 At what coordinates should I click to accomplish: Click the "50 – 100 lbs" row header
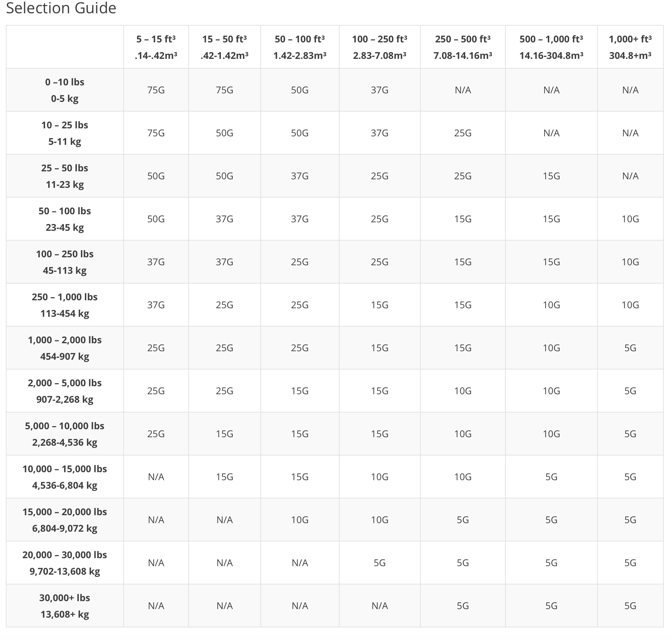[x=65, y=211]
